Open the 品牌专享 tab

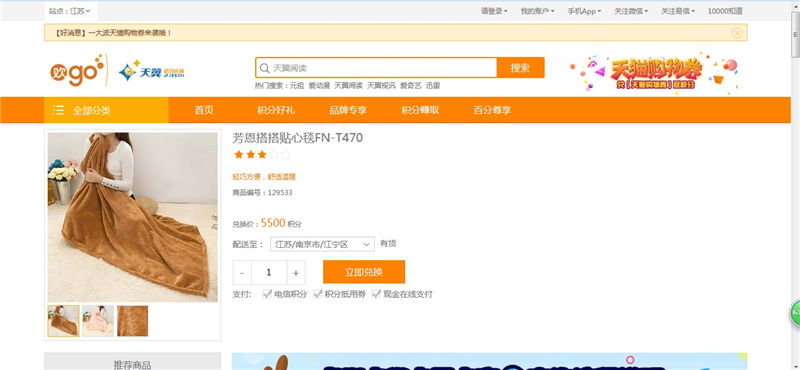[x=348, y=110]
